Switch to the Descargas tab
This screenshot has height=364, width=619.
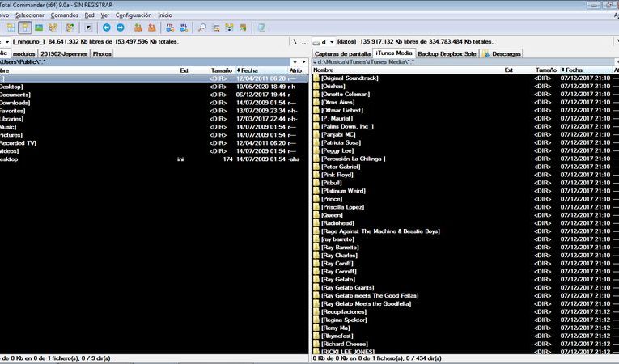coord(502,53)
